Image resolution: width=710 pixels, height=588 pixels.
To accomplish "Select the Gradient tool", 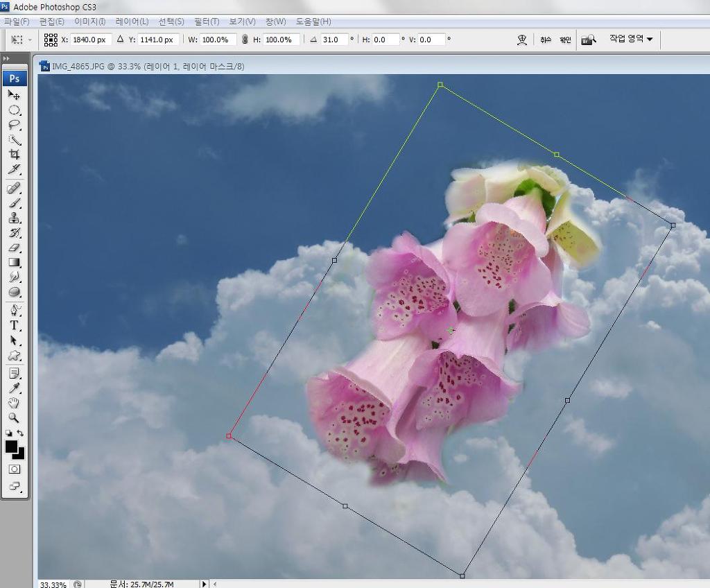I will [x=14, y=263].
